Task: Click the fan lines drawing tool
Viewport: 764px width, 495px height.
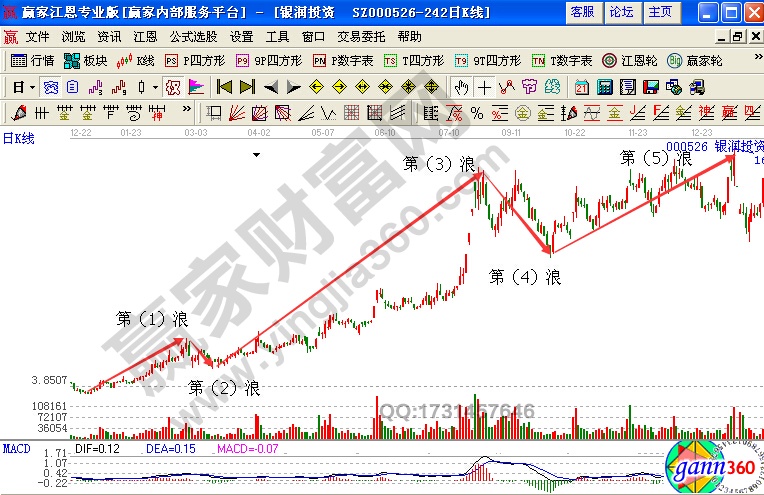Action: [239, 112]
